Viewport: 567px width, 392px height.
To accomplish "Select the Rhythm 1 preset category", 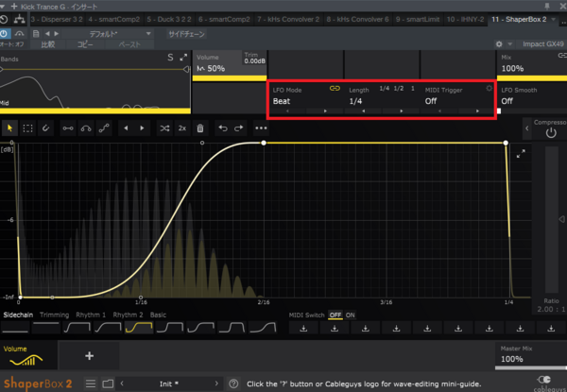I will pos(91,315).
